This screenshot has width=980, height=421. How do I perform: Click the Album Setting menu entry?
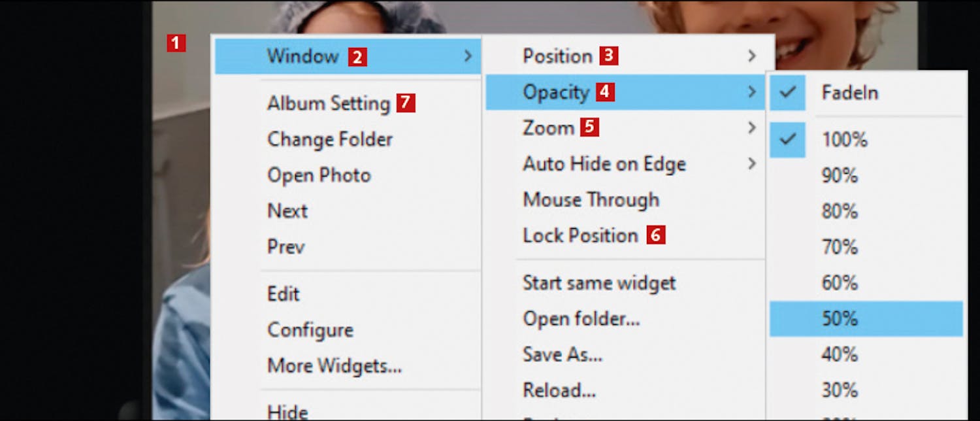(328, 103)
